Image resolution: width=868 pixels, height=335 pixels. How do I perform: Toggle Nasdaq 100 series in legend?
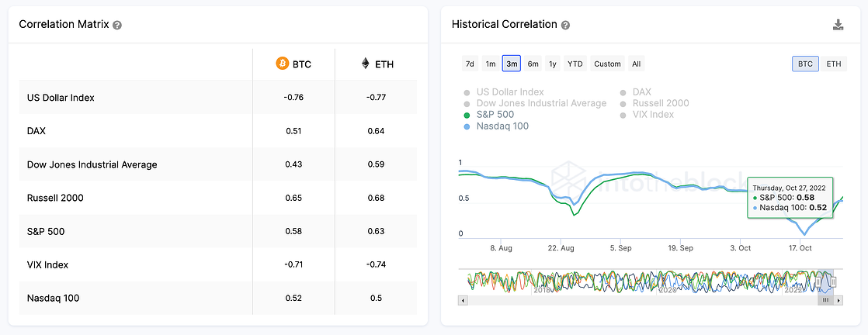496,126
